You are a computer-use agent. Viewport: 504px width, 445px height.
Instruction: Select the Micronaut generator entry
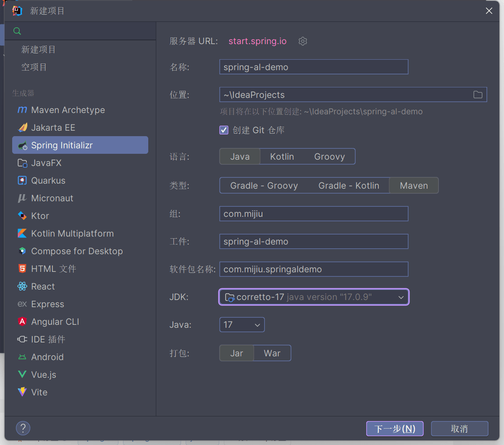pyautogui.click(x=80, y=198)
